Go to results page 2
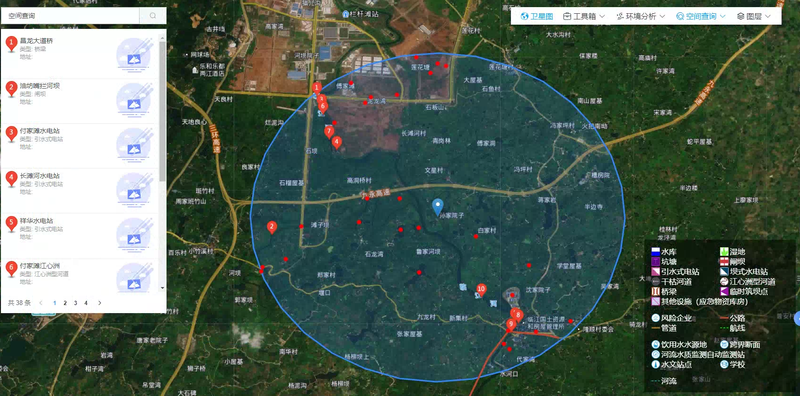 coord(65,303)
